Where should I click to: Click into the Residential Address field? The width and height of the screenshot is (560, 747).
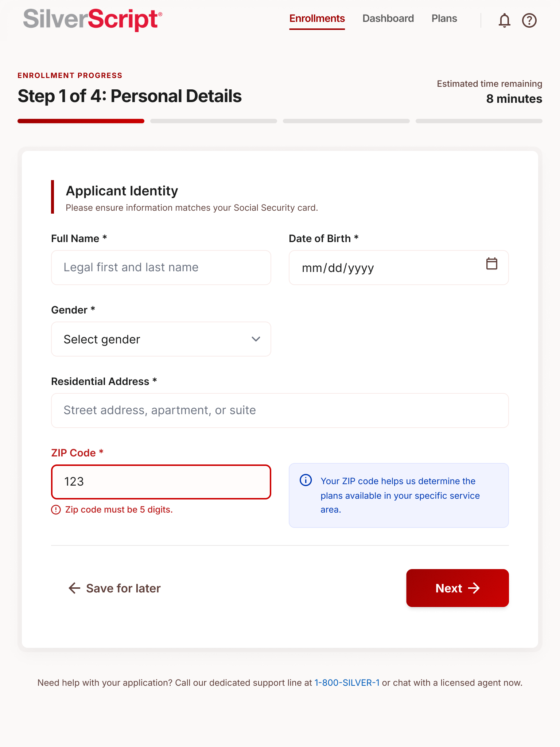point(280,411)
